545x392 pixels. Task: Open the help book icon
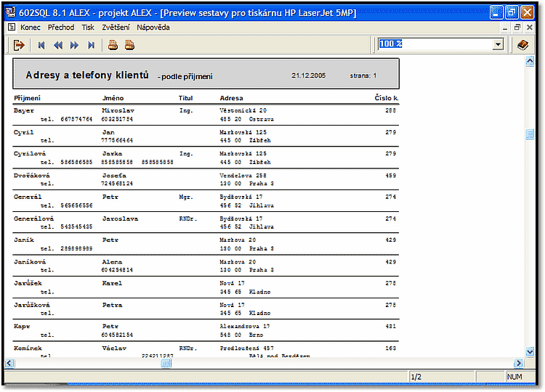[x=522, y=45]
